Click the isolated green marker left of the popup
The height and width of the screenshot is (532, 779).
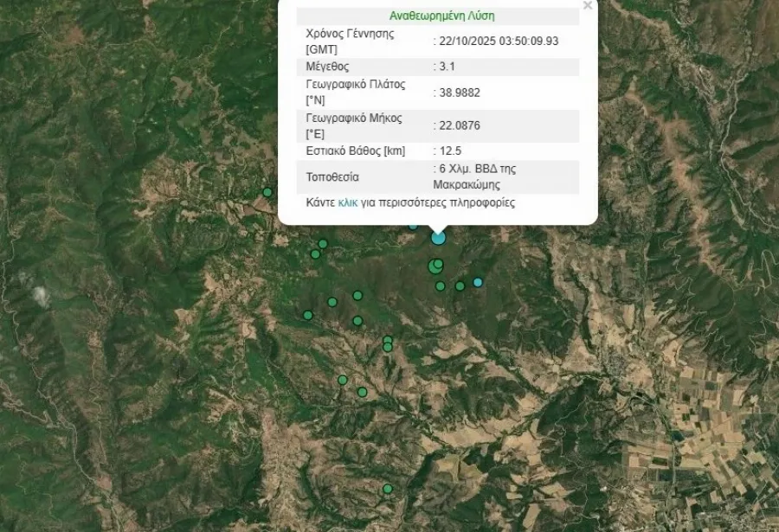[267, 192]
